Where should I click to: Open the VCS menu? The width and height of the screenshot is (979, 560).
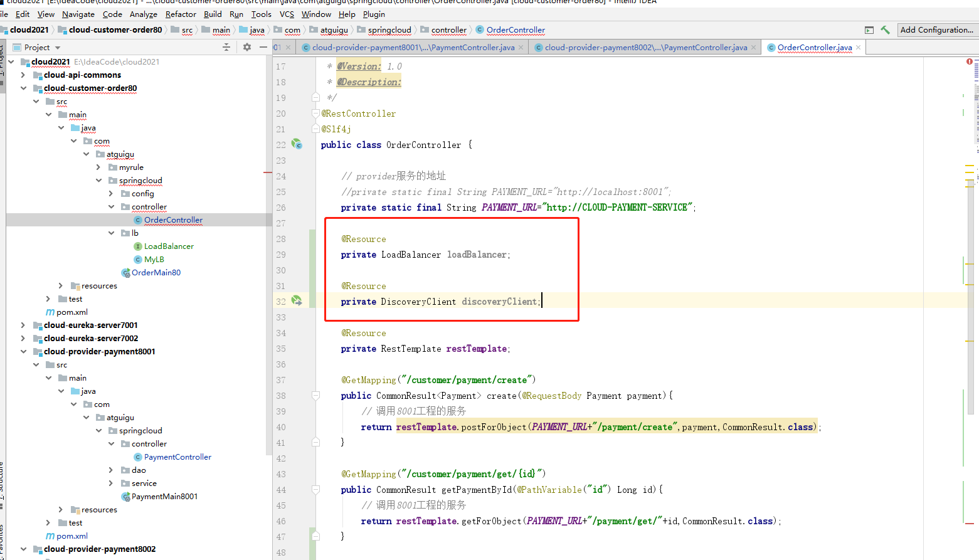(287, 14)
